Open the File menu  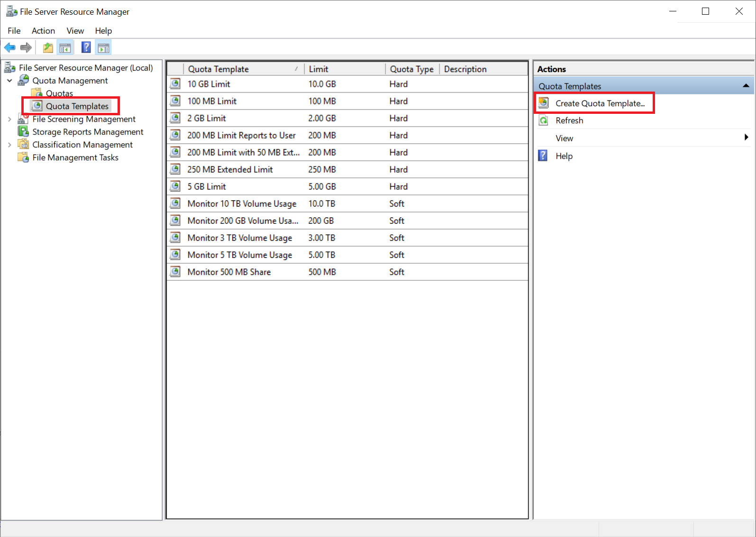(x=14, y=31)
